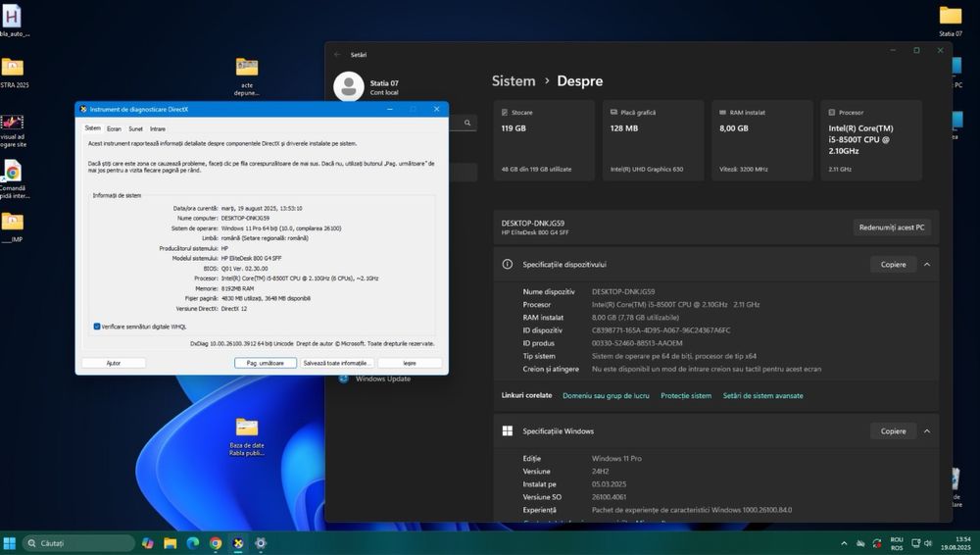
Task: Open Google Chrome from the taskbar
Action: pos(216,543)
